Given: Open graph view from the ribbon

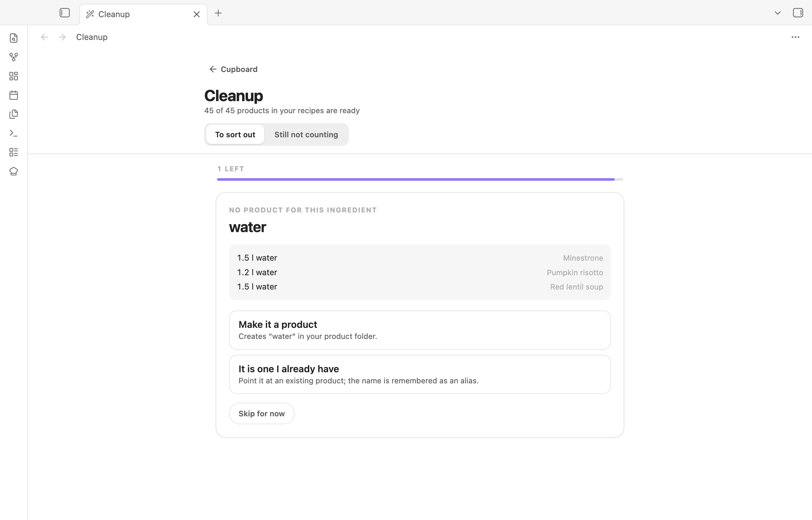Looking at the screenshot, I should tap(14, 57).
